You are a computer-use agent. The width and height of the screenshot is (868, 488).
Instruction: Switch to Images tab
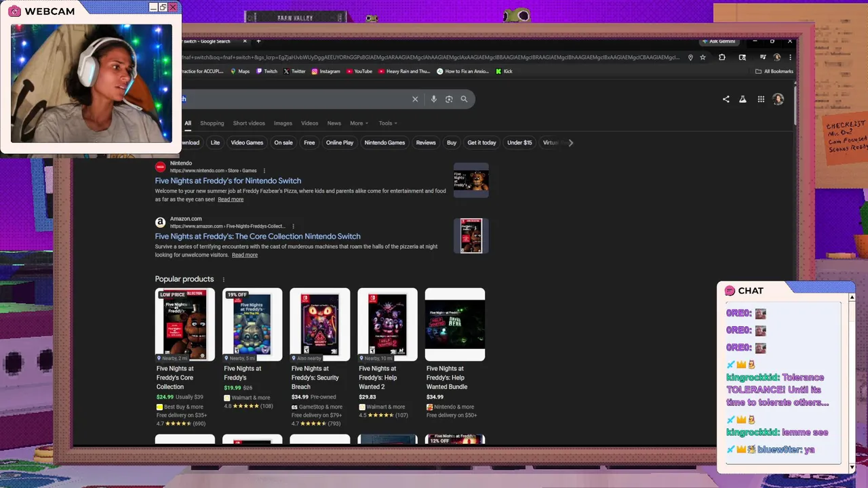283,123
